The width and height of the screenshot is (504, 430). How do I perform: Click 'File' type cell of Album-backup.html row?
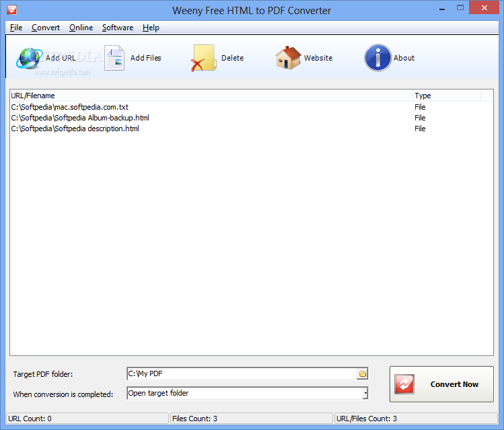(420, 118)
